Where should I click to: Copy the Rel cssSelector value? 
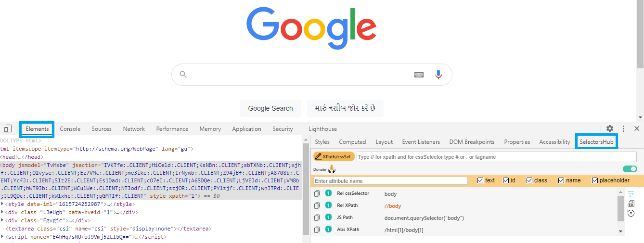pos(317,193)
